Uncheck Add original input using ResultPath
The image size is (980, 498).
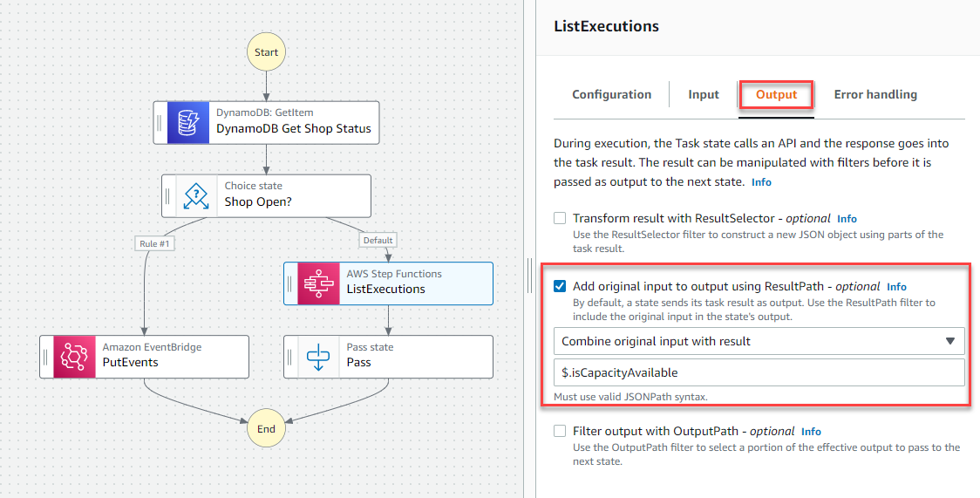tap(560, 286)
